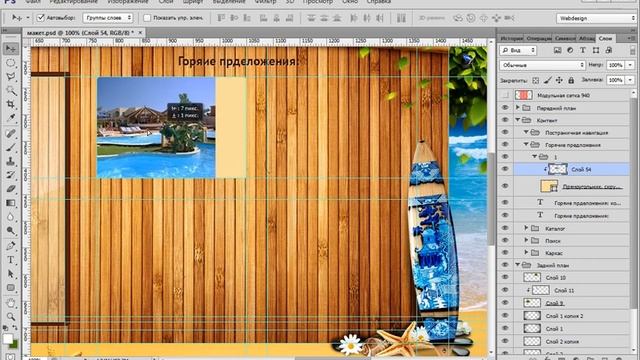Expand the Поиск group

[x=526, y=240]
